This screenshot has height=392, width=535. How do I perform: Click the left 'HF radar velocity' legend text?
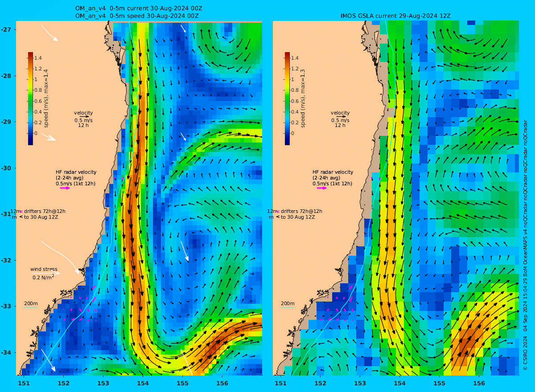tap(76, 172)
